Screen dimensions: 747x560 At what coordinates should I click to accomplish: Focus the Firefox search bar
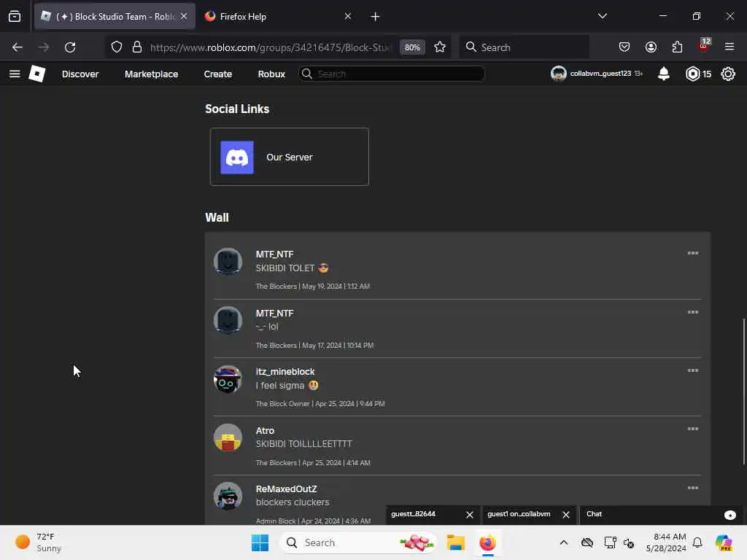(x=524, y=47)
